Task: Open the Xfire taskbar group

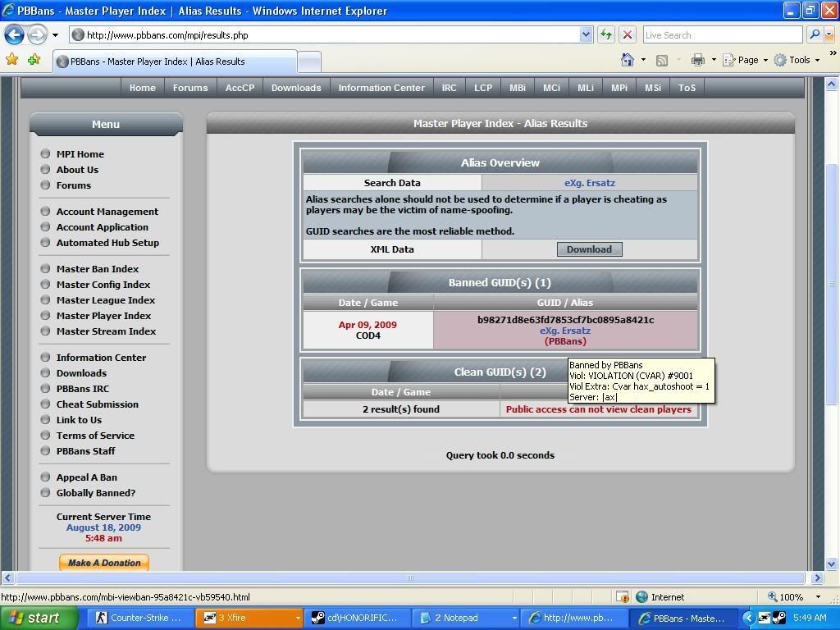Action: (x=249, y=619)
